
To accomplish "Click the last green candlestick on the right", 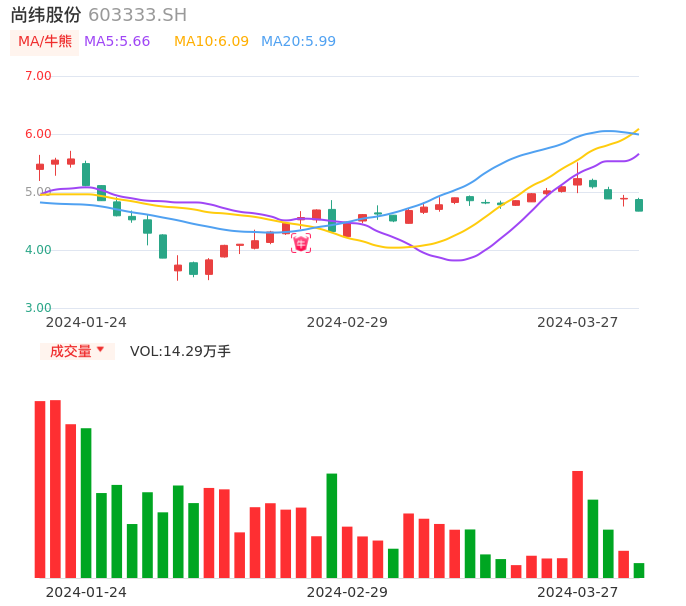I will coord(639,205).
